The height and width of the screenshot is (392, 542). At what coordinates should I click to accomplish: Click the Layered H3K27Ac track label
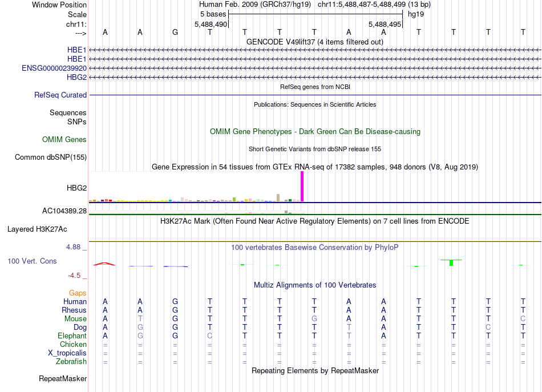tap(37, 229)
